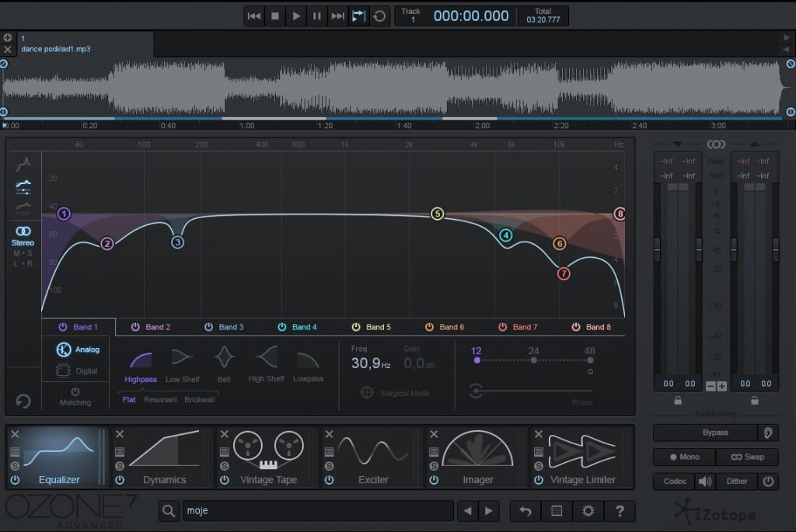The width and height of the screenshot is (796, 532).
Task: Toggle power for Band 1
Action: tap(62, 327)
